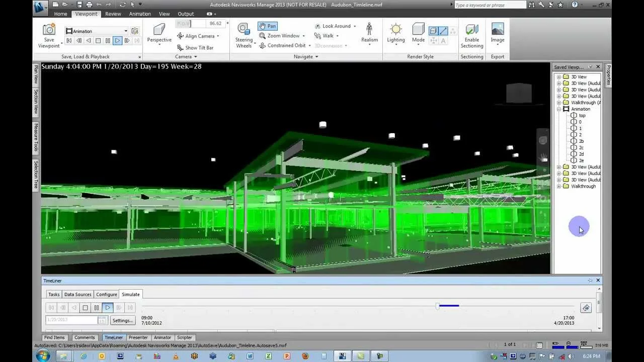Export using the Image icon
The image size is (644, 362).
point(497,30)
